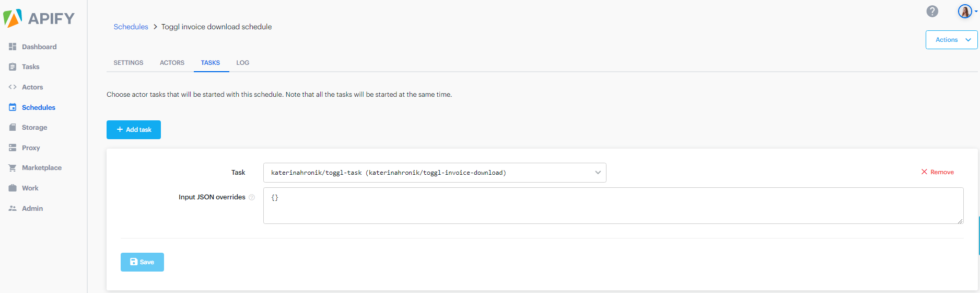
Task: Click the Task dropdown chevron arrow
Action: pos(598,173)
